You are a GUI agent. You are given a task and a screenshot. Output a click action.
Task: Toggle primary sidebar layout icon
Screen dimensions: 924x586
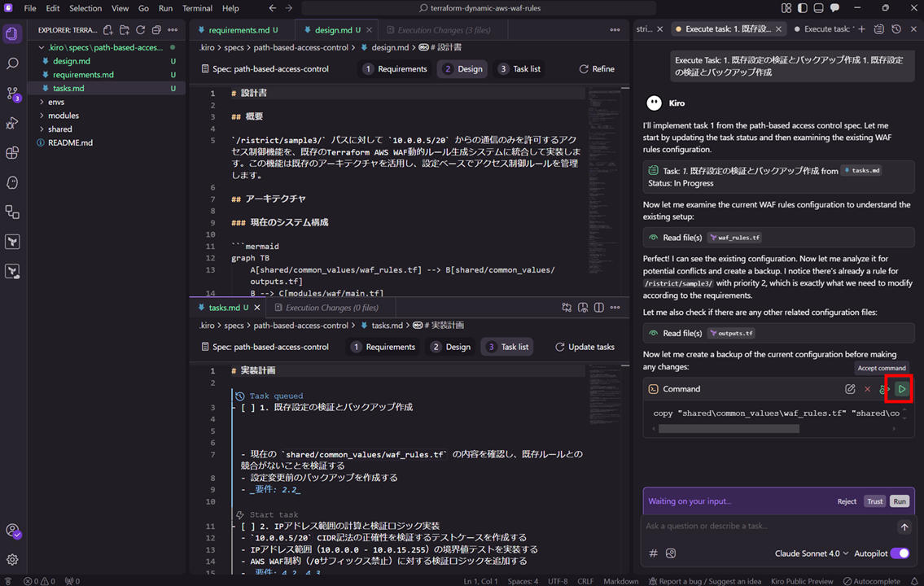click(x=803, y=8)
